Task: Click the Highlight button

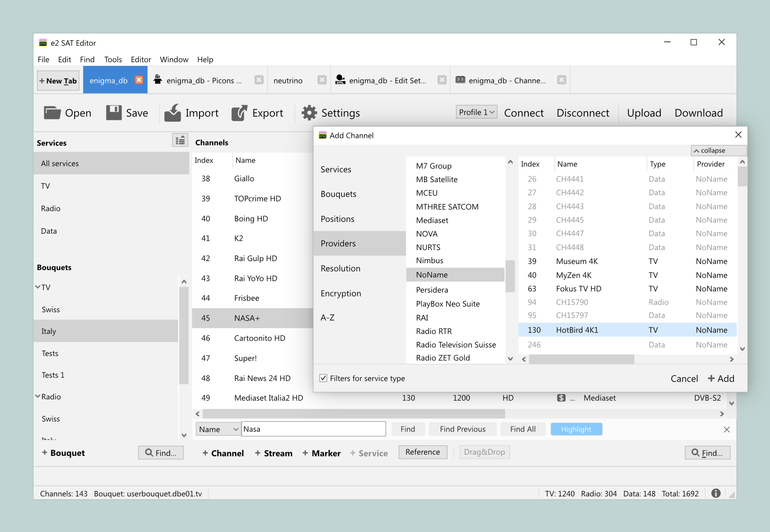Action: click(x=576, y=429)
